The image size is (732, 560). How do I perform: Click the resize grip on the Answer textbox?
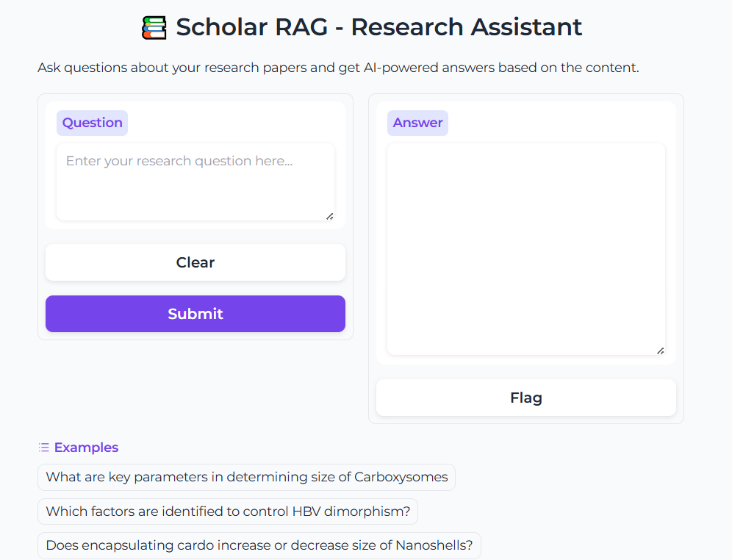click(x=661, y=351)
